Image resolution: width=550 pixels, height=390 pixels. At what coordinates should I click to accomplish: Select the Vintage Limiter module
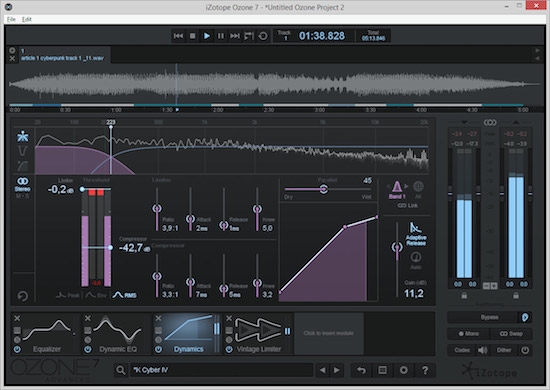(258, 334)
